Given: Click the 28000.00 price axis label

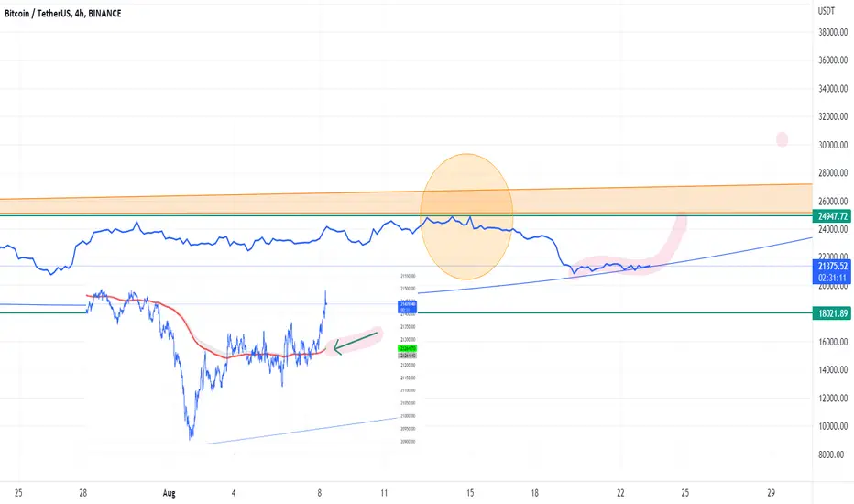Looking at the screenshot, I should click(833, 172).
